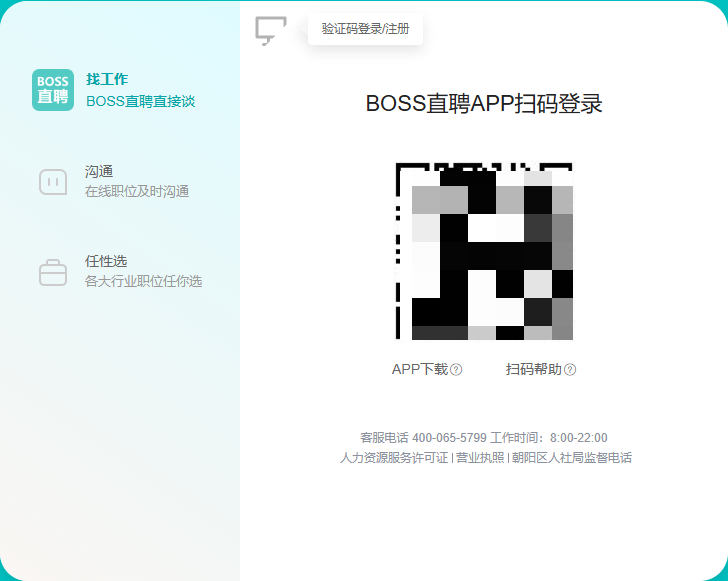Click the APP下载 link

pos(420,369)
